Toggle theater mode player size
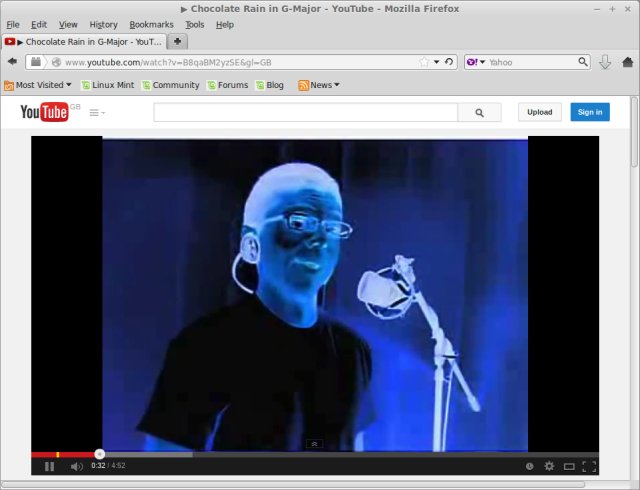The width and height of the screenshot is (640, 490). pos(569,466)
